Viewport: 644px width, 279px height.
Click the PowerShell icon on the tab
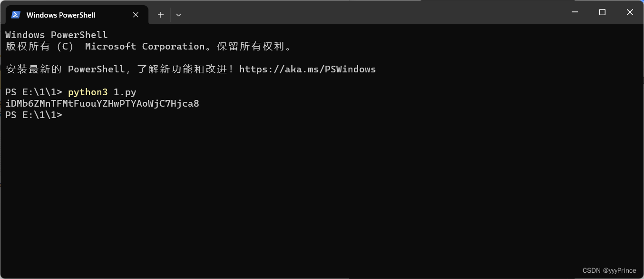(x=16, y=15)
